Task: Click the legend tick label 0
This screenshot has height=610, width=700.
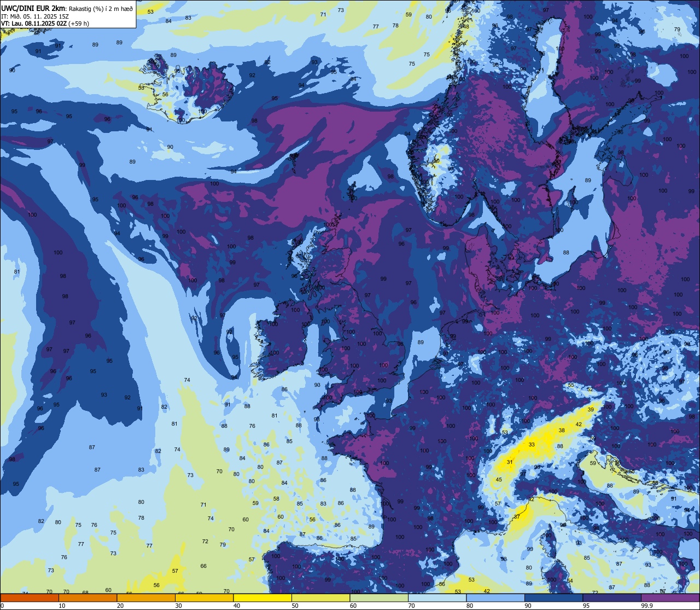Action: coord(2,606)
